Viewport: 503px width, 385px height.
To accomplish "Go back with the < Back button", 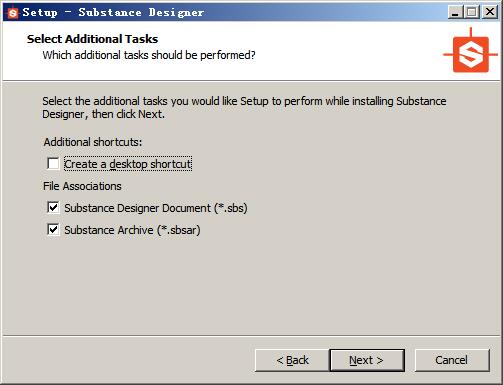I will (x=292, y=360).
